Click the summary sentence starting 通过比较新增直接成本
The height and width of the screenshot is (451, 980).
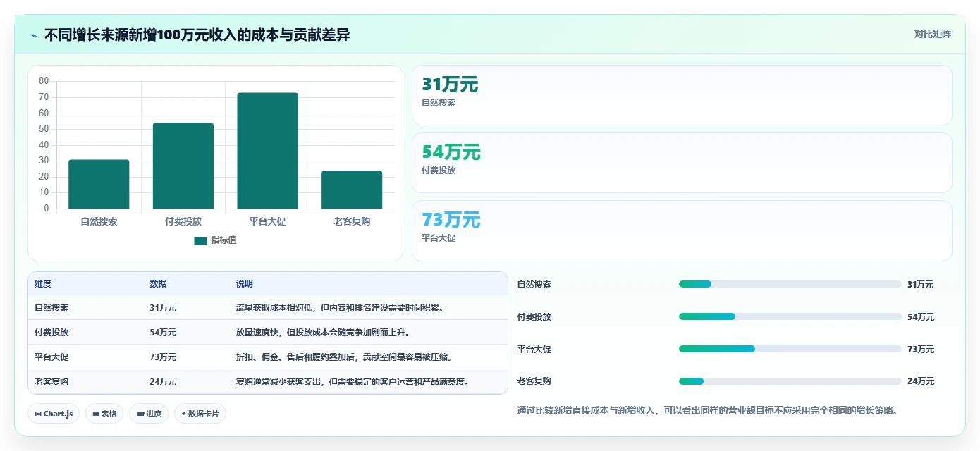[707, 410]
